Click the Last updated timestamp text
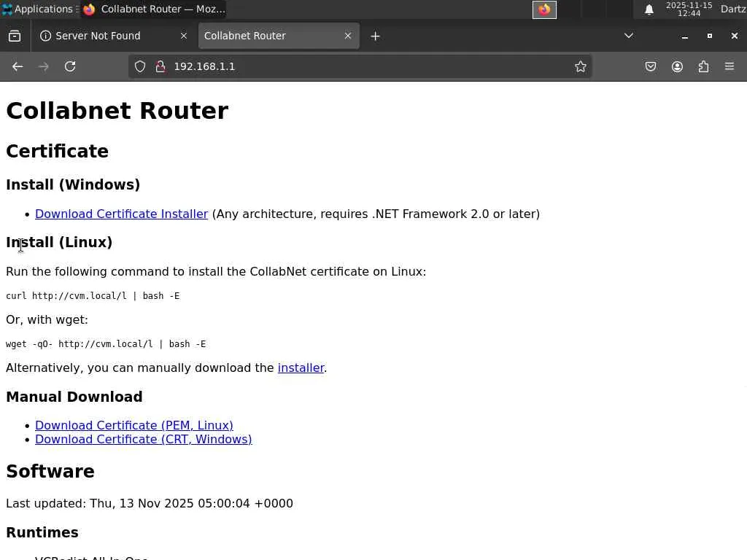The width and height of the screenshot is (747, 560). tap(149, 503)
